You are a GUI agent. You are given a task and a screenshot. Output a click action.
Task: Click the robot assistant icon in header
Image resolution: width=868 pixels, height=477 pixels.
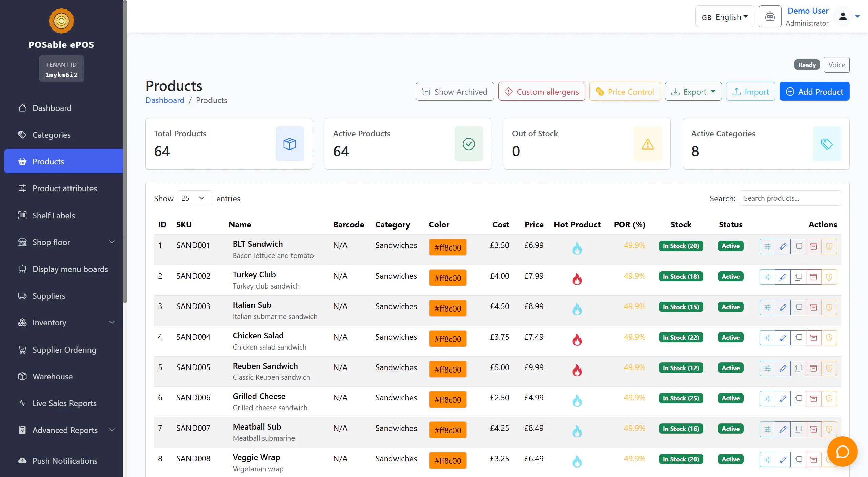(x=770, y=16)
